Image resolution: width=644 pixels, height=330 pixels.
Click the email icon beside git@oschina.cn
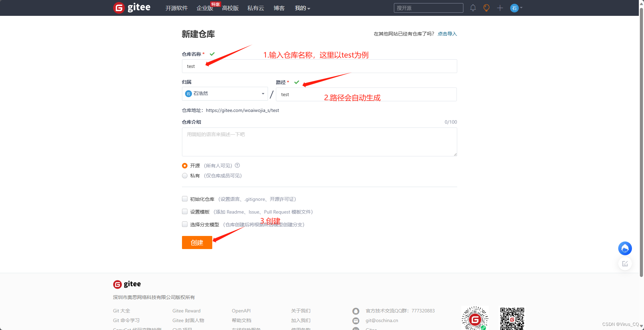coord(356,321)
